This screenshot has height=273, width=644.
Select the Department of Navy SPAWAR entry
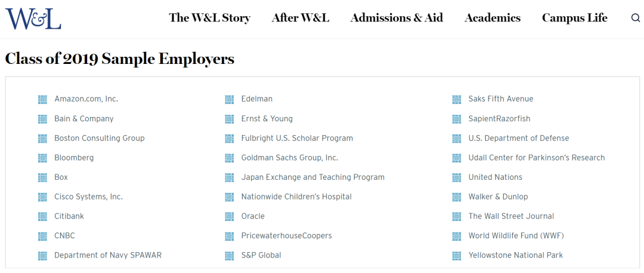click(108, 255)
